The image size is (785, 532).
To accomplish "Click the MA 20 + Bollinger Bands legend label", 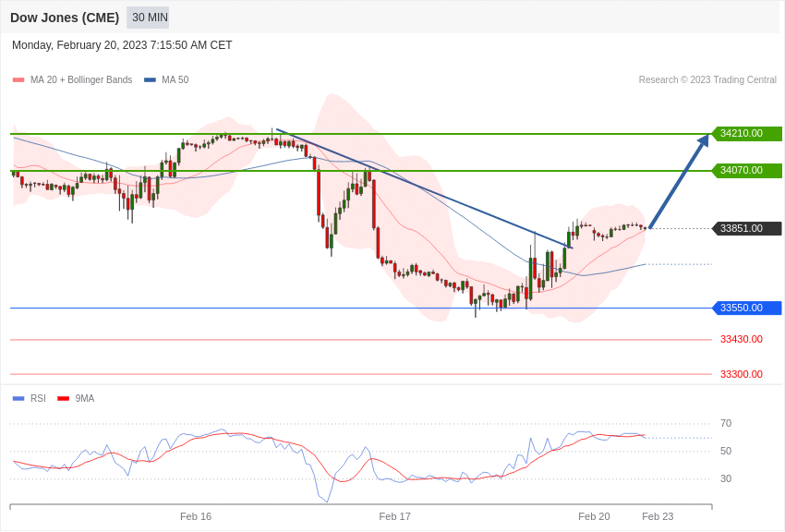I will pos(81,79).
